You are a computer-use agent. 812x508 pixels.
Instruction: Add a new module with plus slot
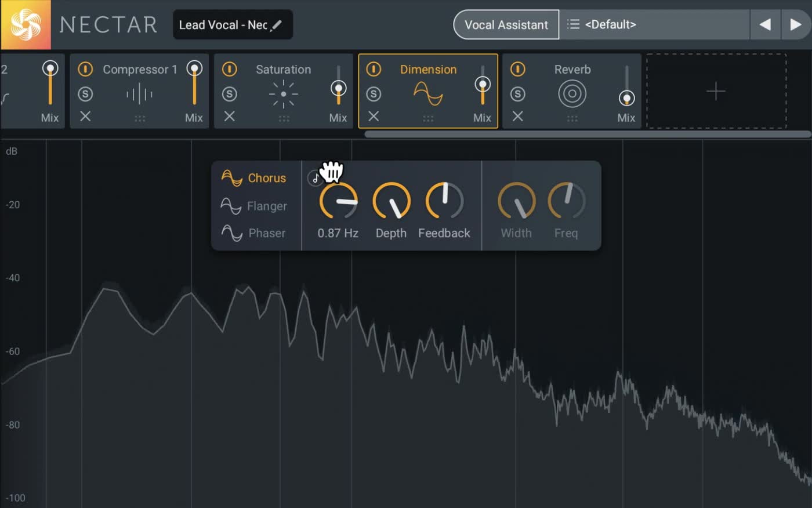pyautogui.click(x=716, y=91)
